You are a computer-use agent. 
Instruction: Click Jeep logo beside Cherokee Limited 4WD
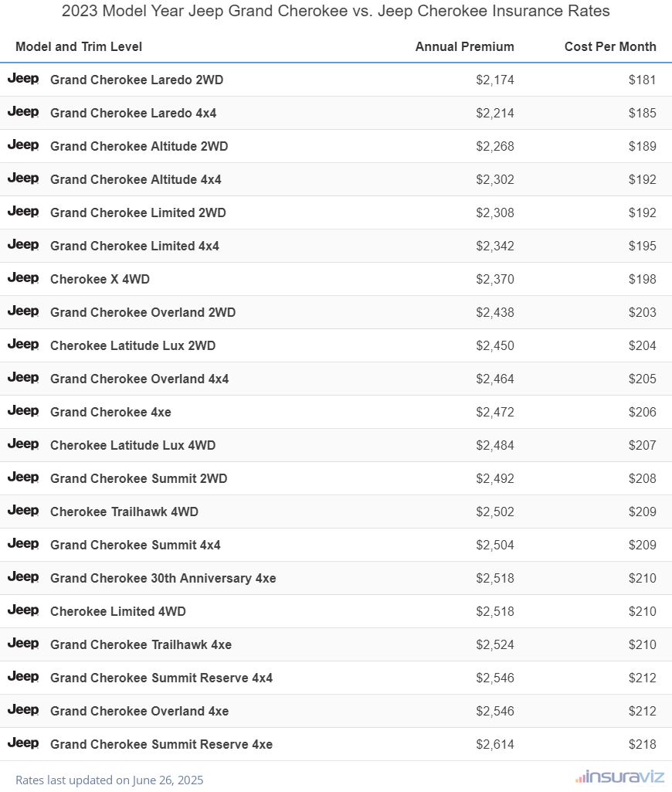click(x=23, y=610)
